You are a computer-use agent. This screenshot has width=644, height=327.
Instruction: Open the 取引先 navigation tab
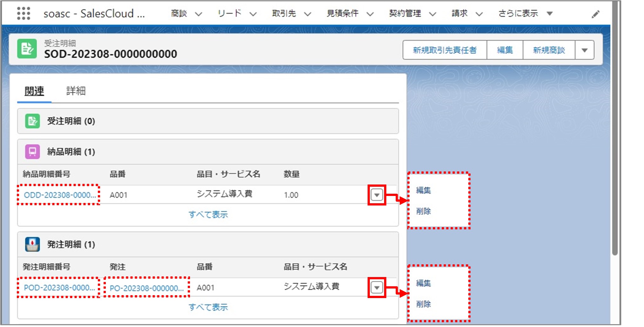coord(284,13)
